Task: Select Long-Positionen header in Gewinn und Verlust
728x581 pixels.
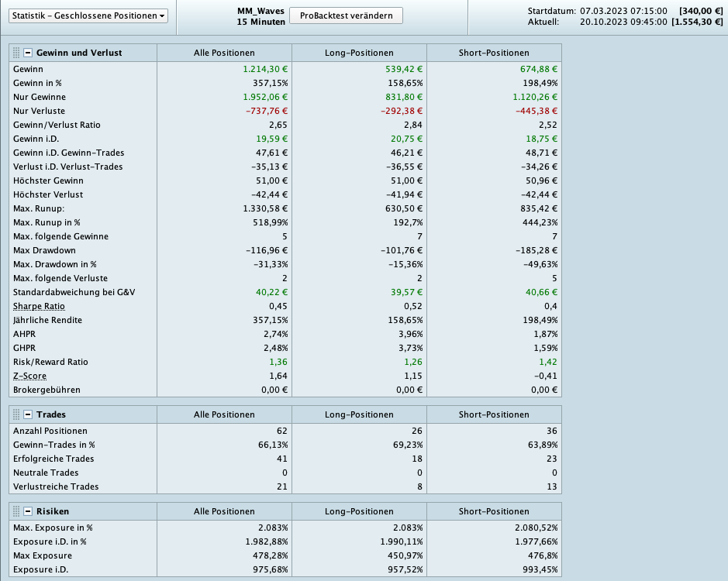Action: coord(359,53)
